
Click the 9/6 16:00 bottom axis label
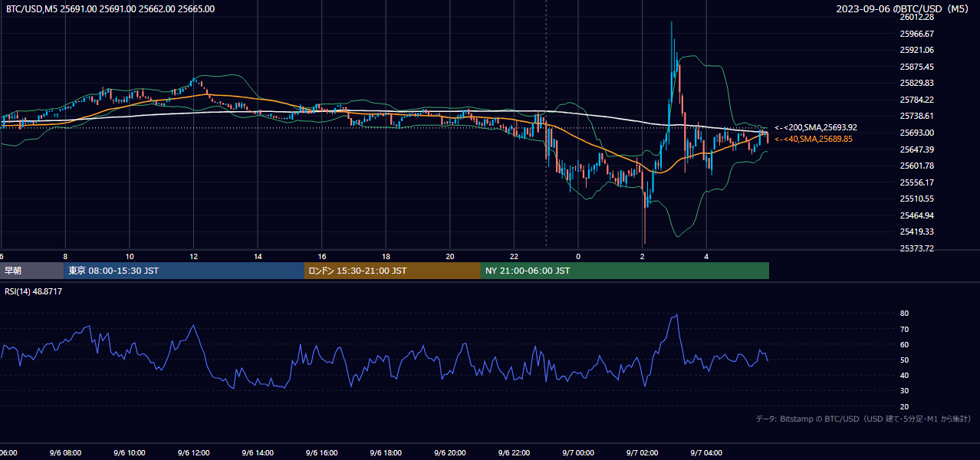click(x=322, y=453)
